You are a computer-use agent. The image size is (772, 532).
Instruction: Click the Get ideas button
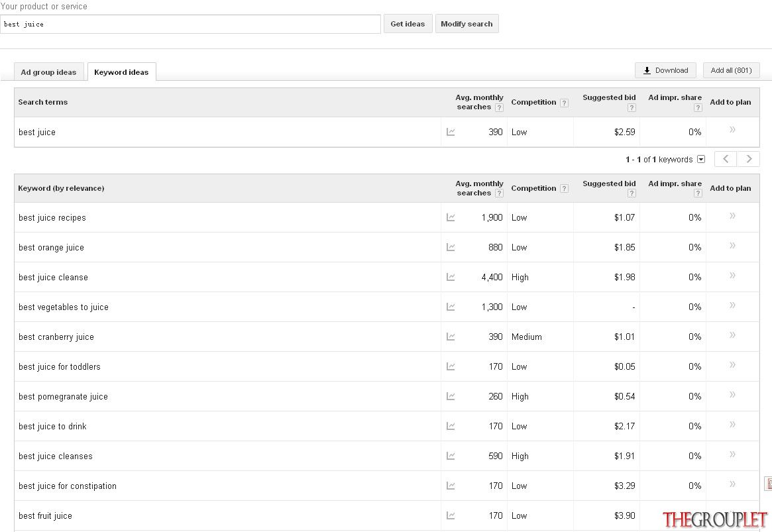pos(408,24)
